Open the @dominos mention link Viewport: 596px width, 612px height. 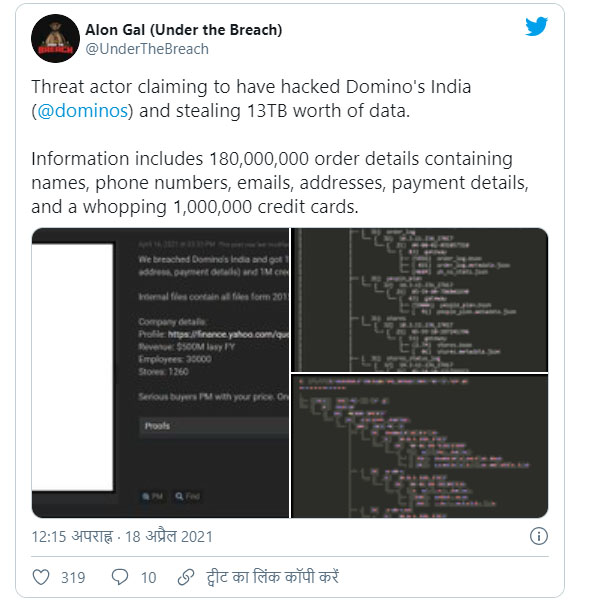82,111
